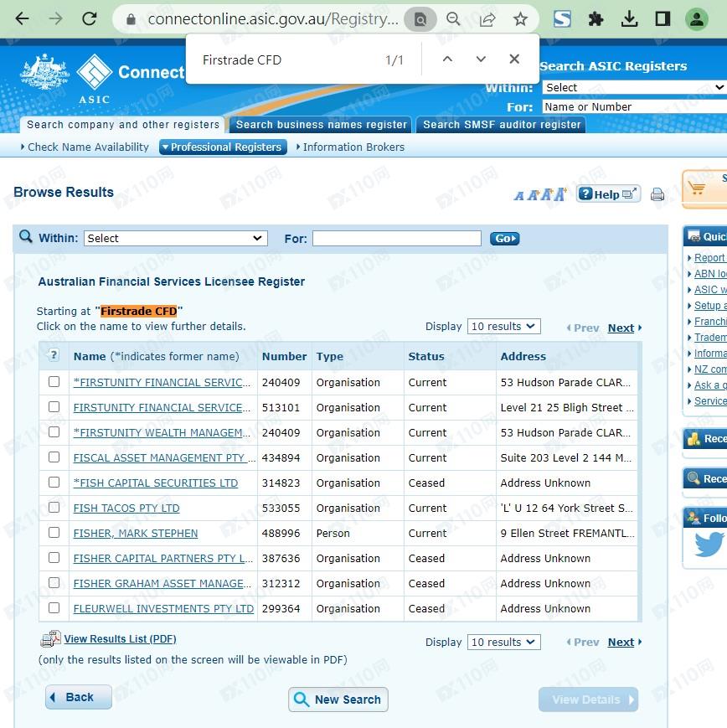Go to next find-in-page match

[481, 59]
